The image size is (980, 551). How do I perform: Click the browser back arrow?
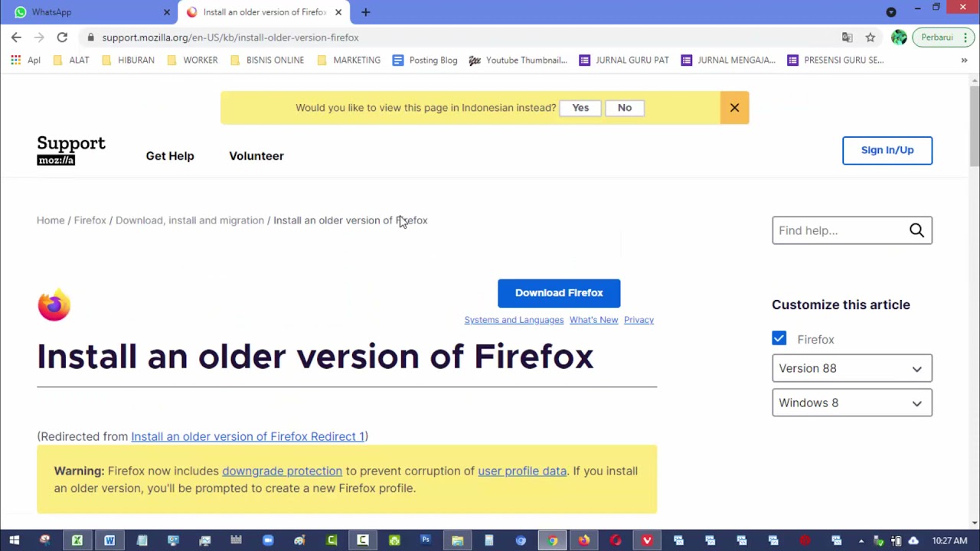[x=16, y=37]
